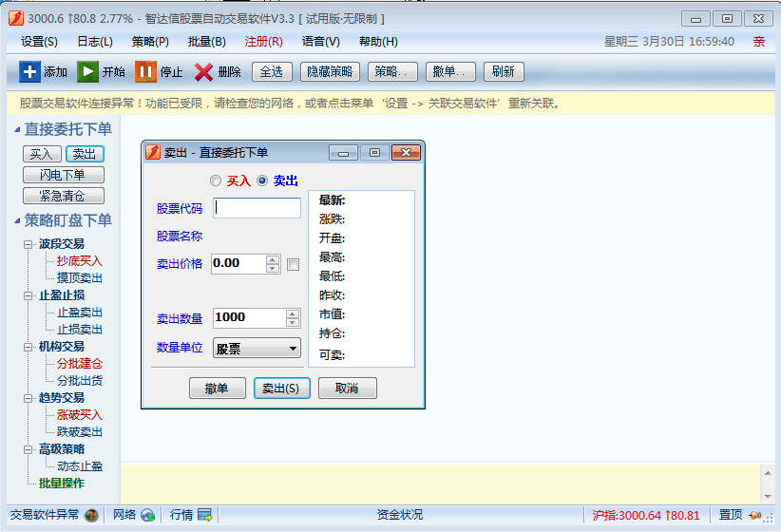This screenshot has height=532, width=781.
Task: Click the 卖出(S) confirm button
Action: 281,389
